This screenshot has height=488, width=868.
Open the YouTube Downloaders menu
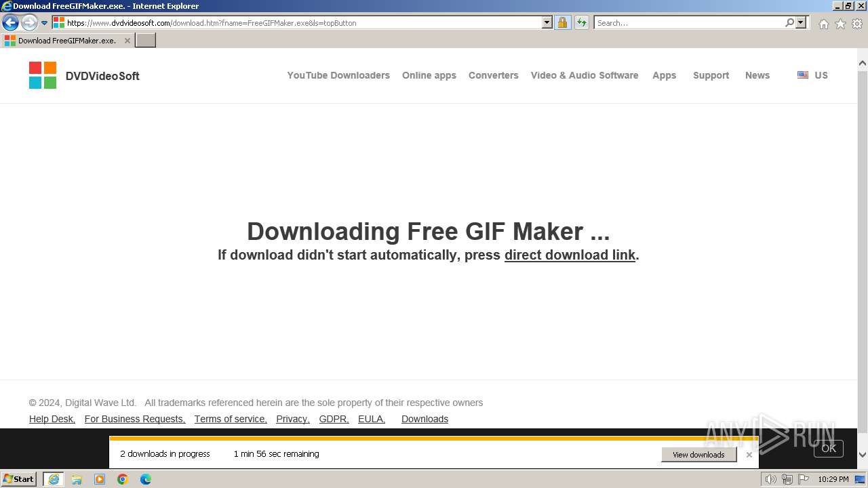pos(338,75)
